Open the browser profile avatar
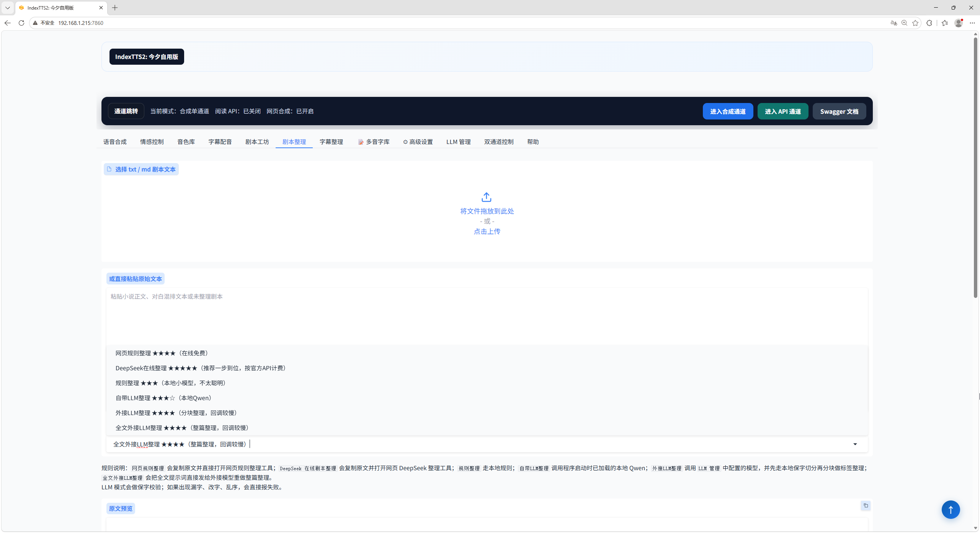 point(959,23)
